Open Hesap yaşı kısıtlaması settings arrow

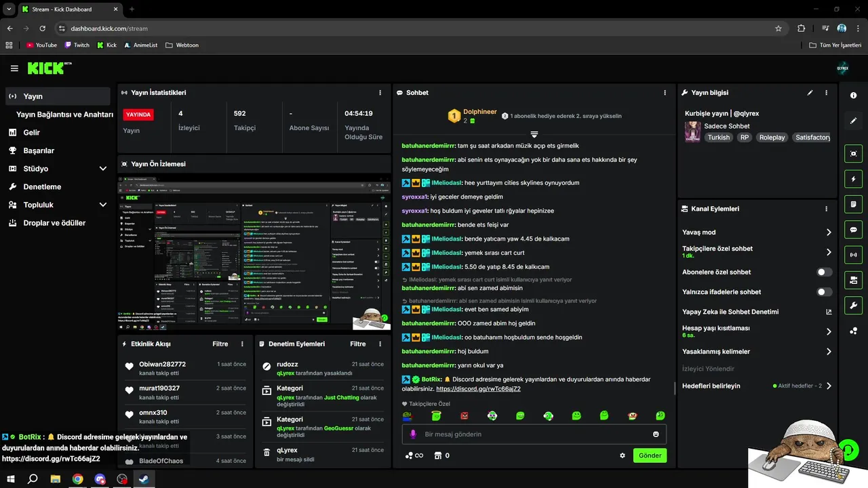[829, 331]
